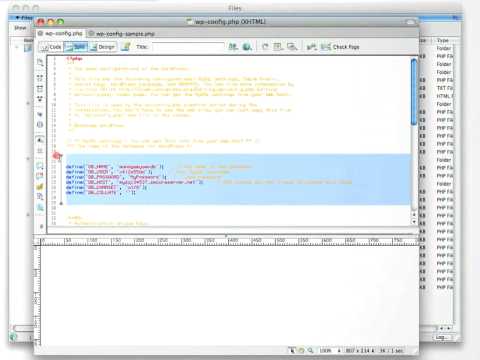Click the Files tab in the Files panel

click(x=25, y=18)
